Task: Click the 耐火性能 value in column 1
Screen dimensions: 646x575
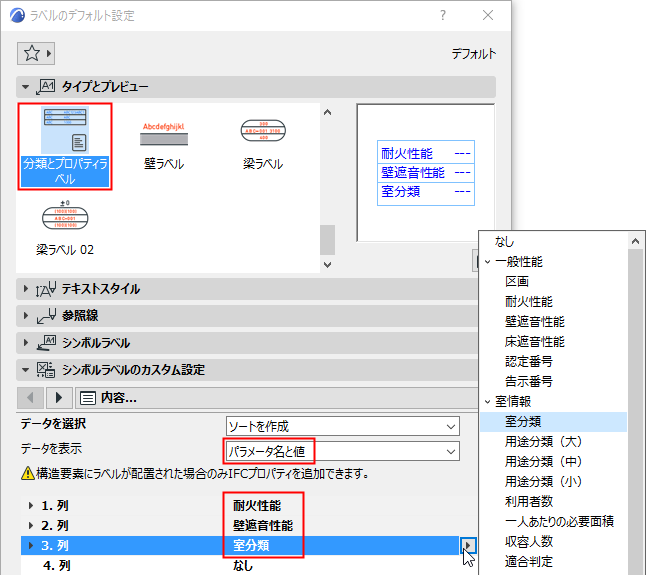Action: pos(257,505)
